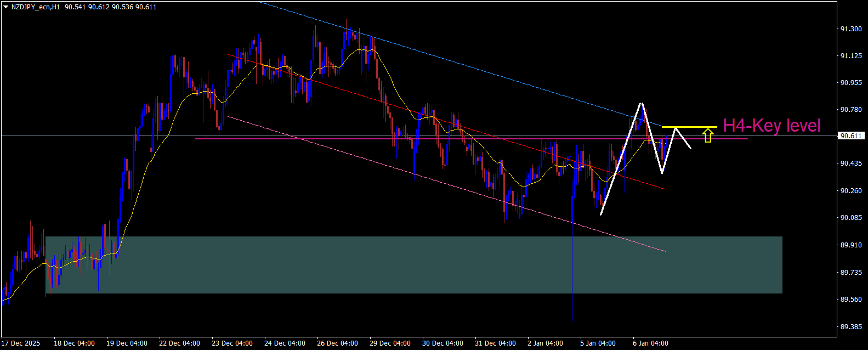Click the 89.560 price scale label
The width and height of the screenshot is (868, 350).
pos(851,300)
